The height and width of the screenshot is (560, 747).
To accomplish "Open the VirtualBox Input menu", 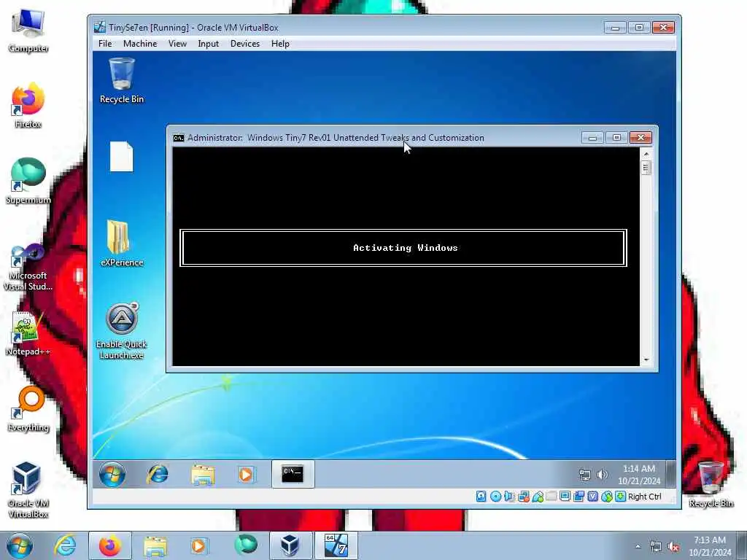I will (x=208, y=43).
